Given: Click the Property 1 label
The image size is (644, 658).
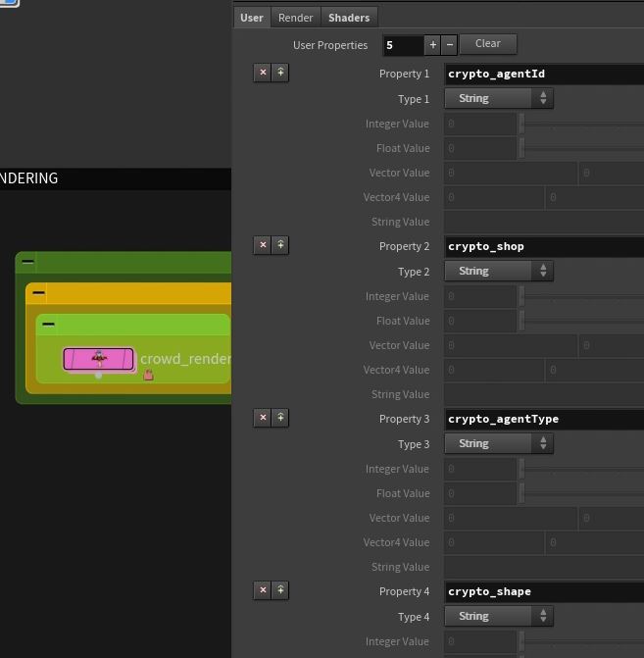Looking at the screenshot, I should [x=404, y=74].
